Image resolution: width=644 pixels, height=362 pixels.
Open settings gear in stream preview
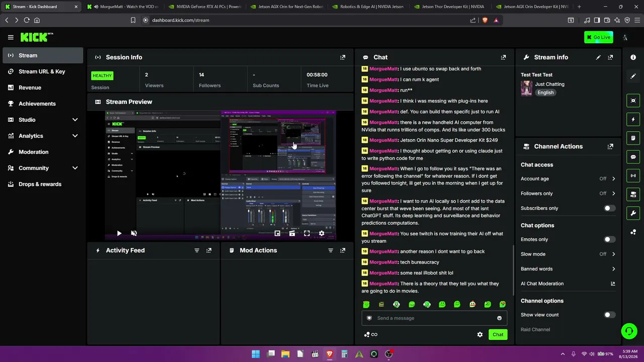321,233
